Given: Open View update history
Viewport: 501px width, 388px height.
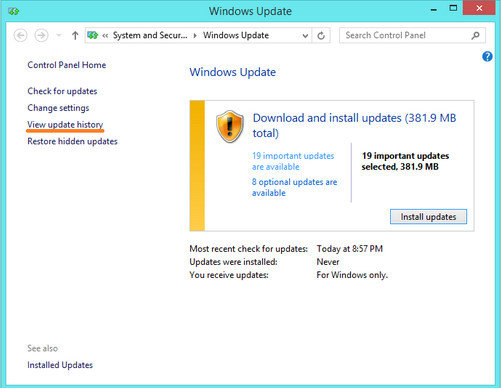Looking at the screenshot, I should click(x=65, y=125).
